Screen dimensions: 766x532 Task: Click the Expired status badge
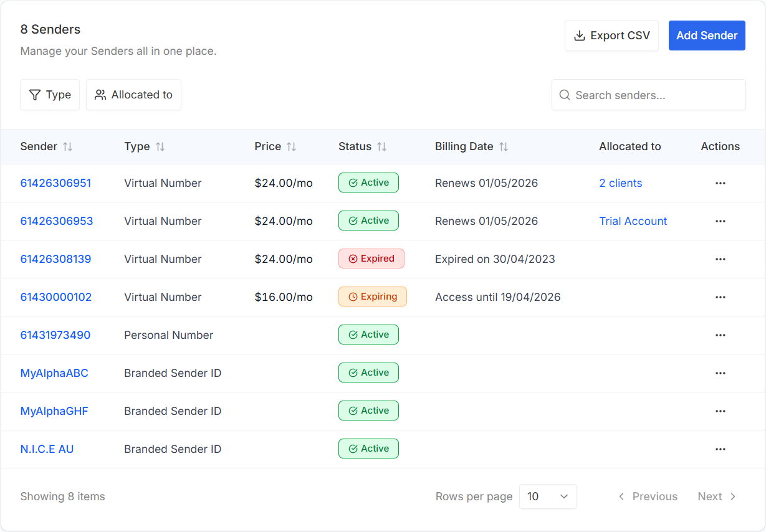point(371,259)
